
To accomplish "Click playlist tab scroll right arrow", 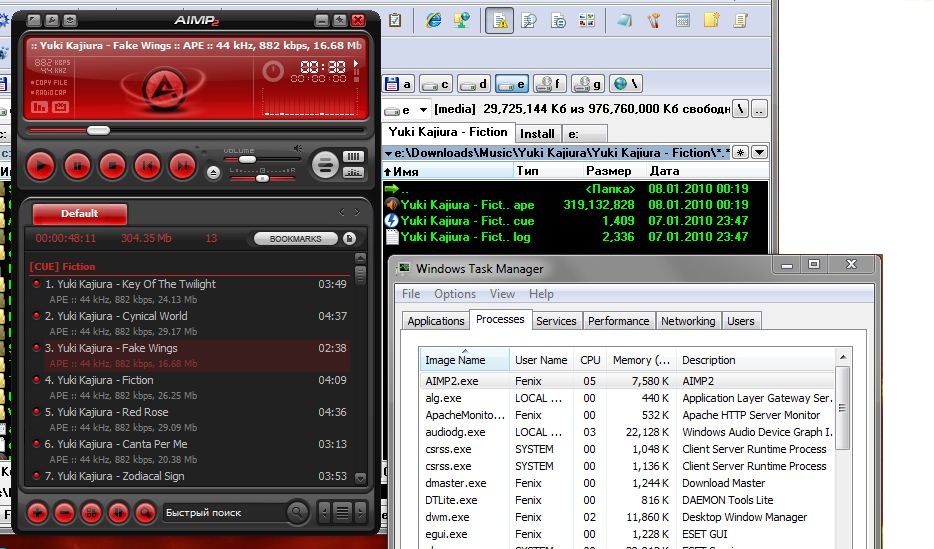I will (x=357, y=212).
